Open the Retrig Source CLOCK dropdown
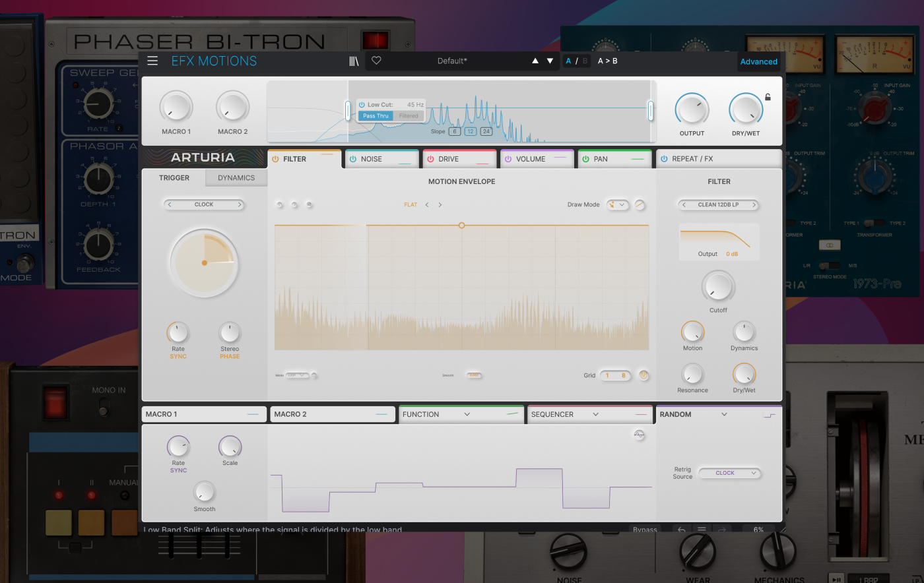This screenshot has width=924, height=583. (x=729, y=473)
